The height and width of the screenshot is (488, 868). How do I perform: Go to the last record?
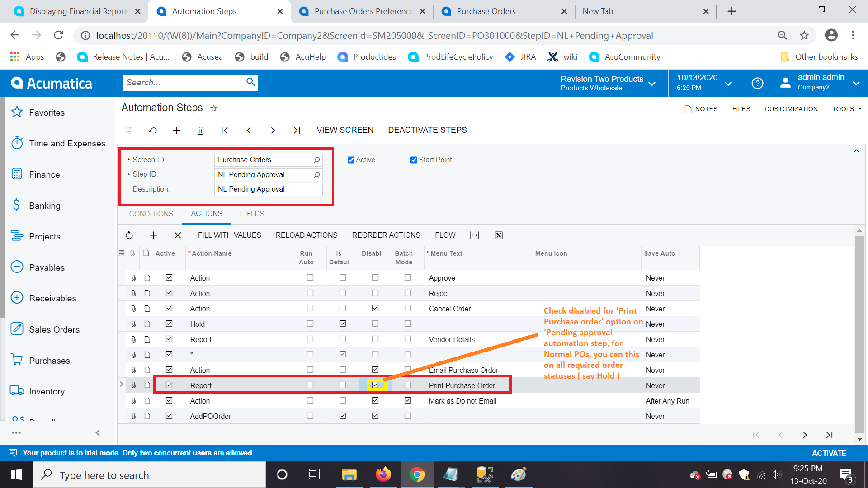(x=297, y=131)
